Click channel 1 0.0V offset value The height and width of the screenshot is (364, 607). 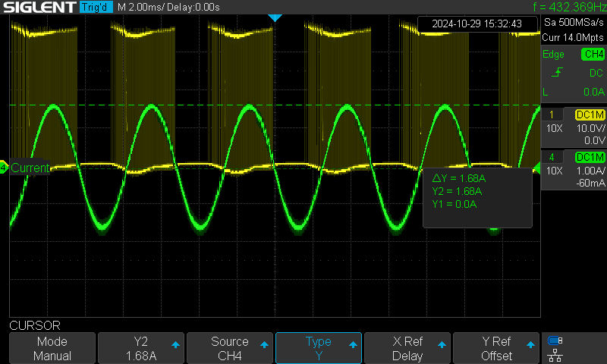pos(595,140)
